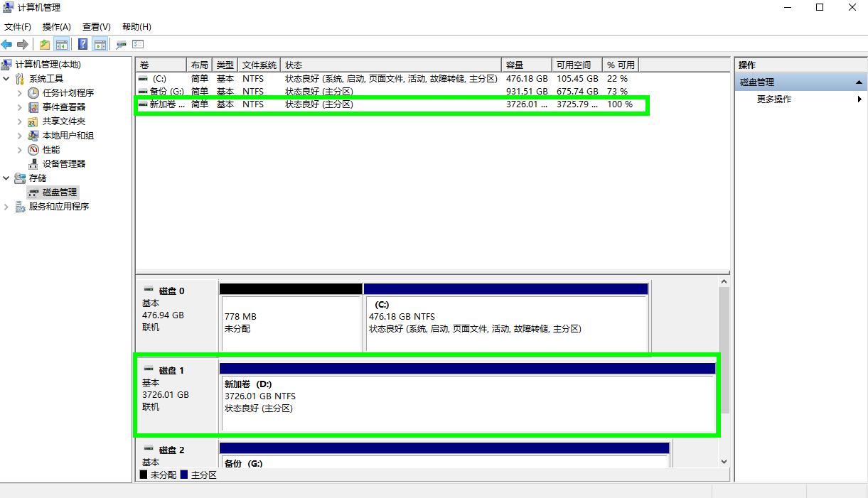Select the 778 MB 未分配 partition block
Screen dimensions: 868x498
pos(291,317)
